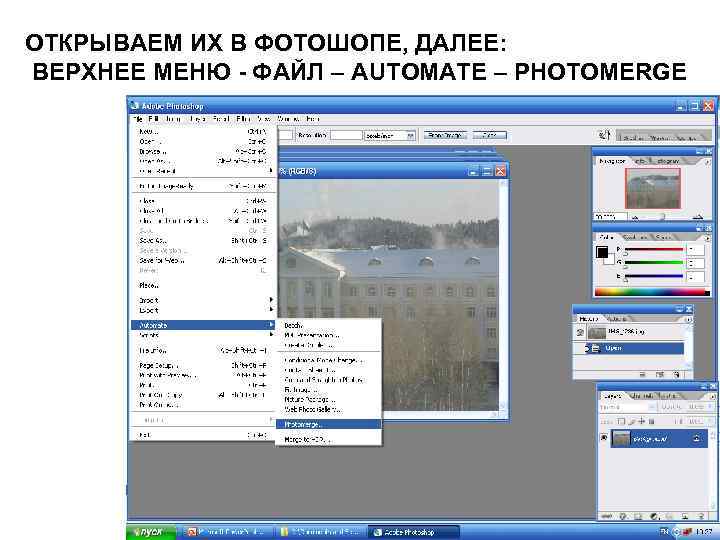720x540 pixels.
Task: Open Adobe Bridge from the options bar icon
Action: [605, 135]
